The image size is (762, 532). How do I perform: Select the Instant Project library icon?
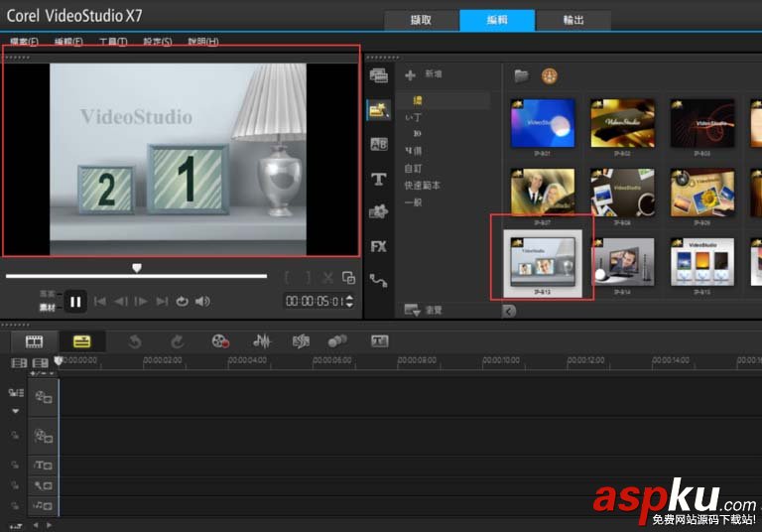pyautogui.click(x=379, y=110)
